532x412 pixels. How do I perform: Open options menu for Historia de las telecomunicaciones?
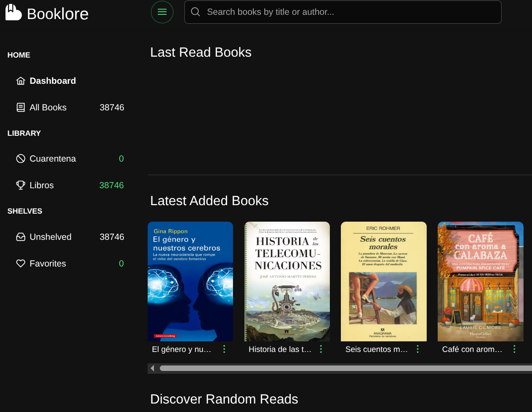321,349
